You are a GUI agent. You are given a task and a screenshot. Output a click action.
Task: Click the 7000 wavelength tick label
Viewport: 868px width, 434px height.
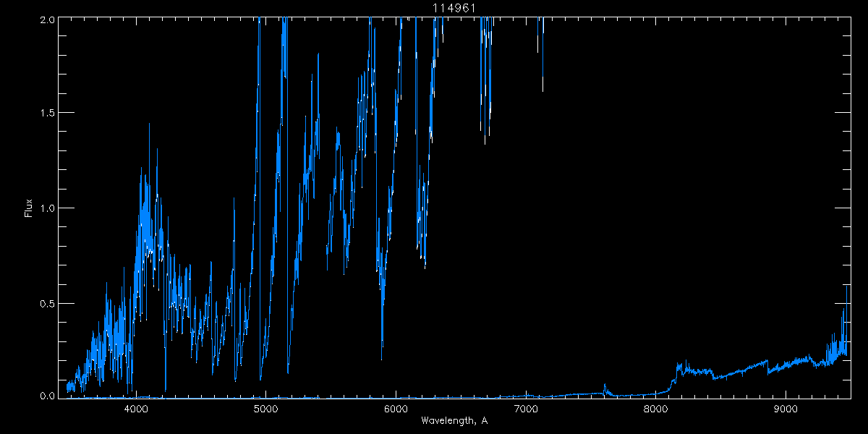[525, 409]
